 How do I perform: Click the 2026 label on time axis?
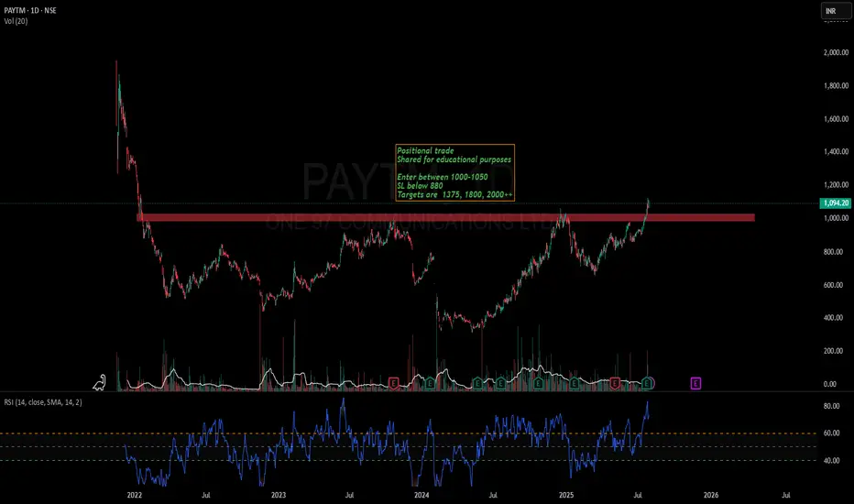tap(711, 495)
